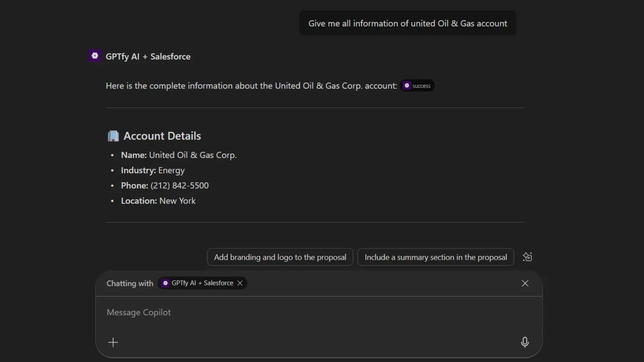Click the building icon next to Account Details
Image resolution: width=644 pixels, height=362 pixels.
coord(113,136)
